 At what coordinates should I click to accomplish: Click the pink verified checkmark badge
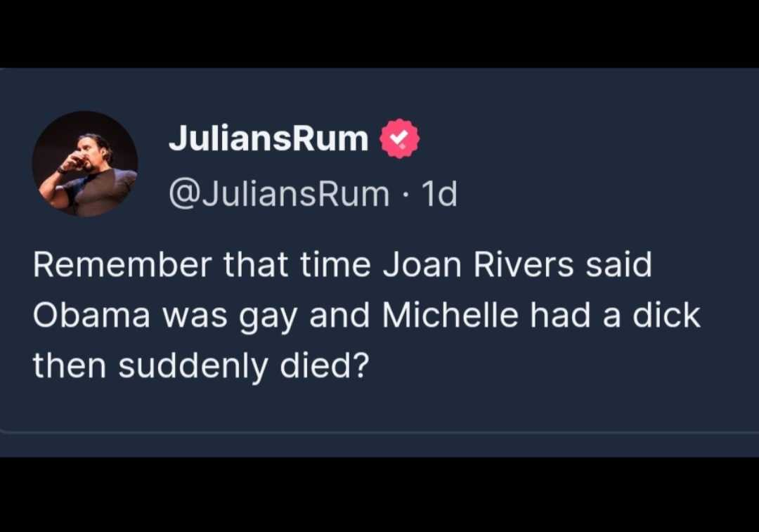399,138
